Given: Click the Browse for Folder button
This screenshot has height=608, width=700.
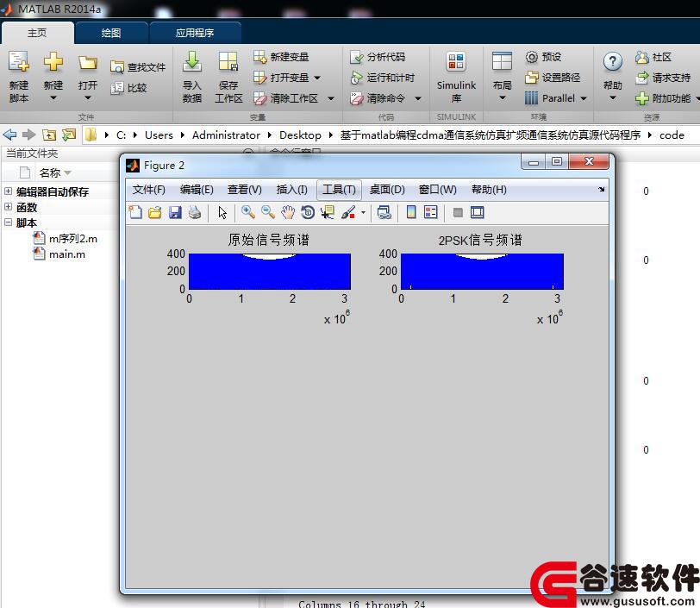Looking at the screenshot, I should (69, 135).
